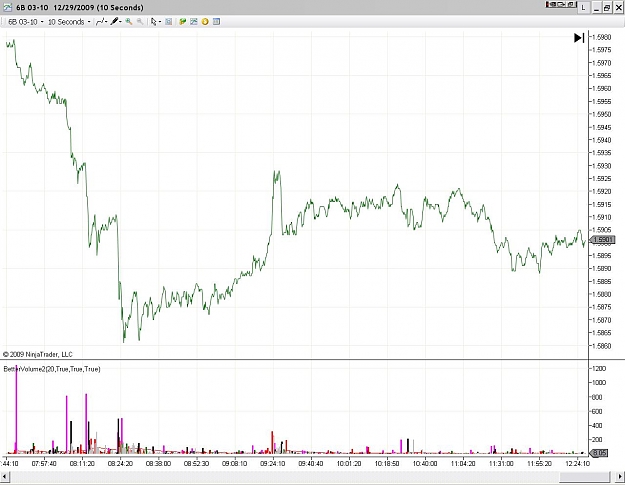
Task: Jump to most recent bar arrow icon
Action: coord(579,38)
